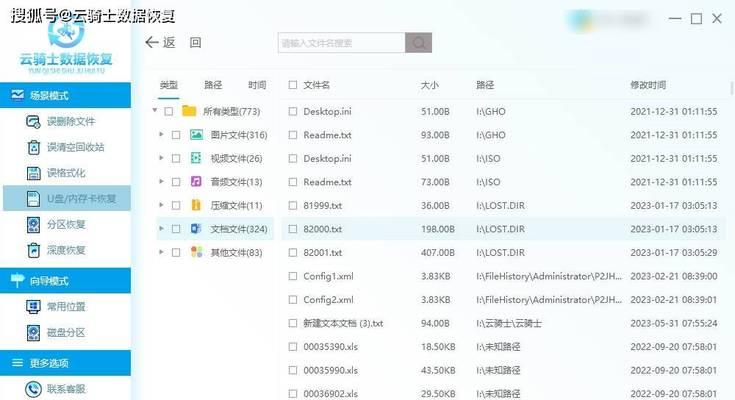Check the 所有类型(773) checkbox
This screenshot has width=735, height=400.
click(169, 112)
